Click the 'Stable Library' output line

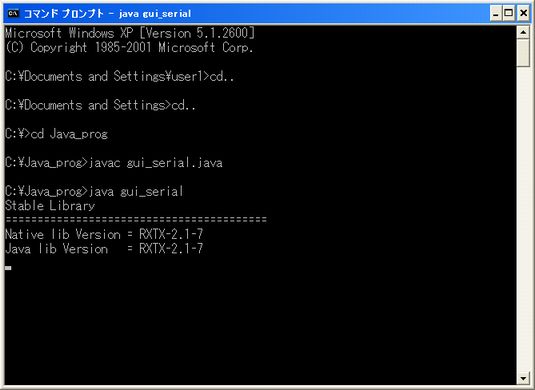pyautogui.click(x=50, y=206)
